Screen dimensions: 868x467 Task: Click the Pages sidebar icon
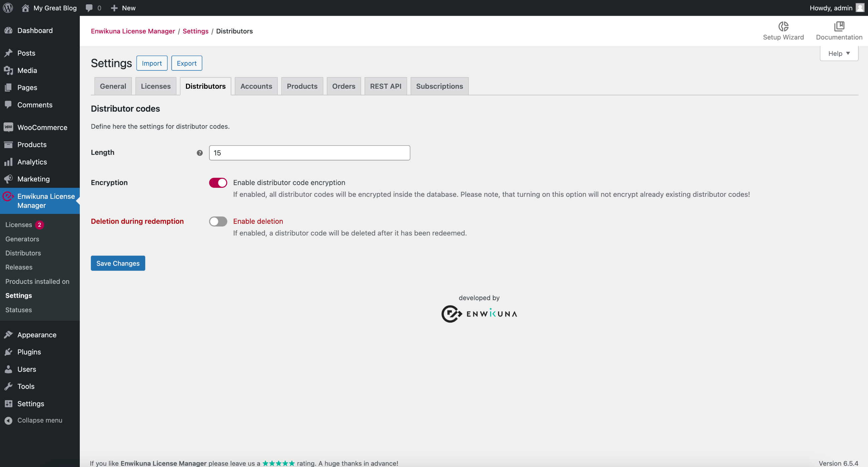(x=8, y=87)
